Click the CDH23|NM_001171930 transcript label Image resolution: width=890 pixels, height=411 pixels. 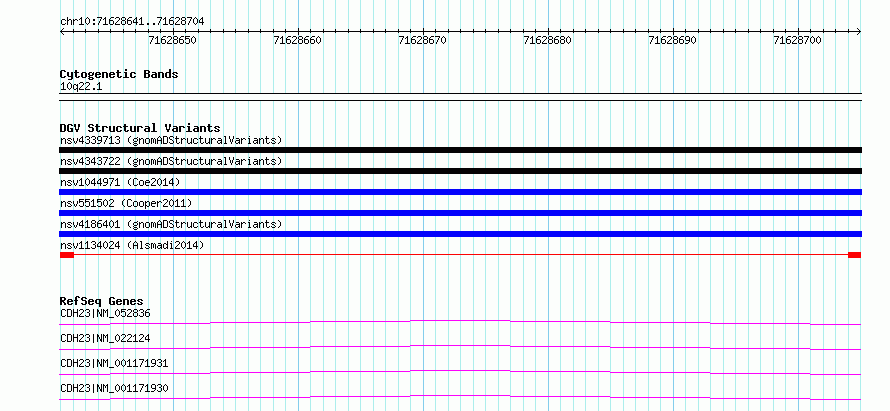114,388
